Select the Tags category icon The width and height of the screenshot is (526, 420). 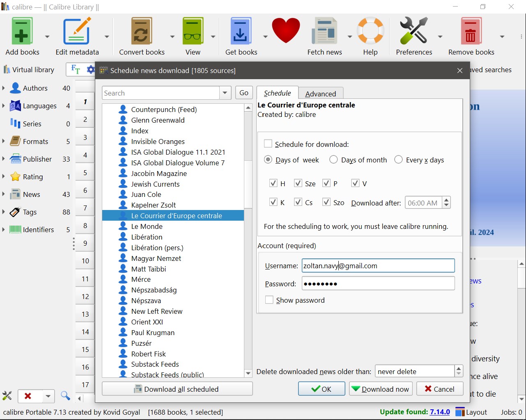16,212
